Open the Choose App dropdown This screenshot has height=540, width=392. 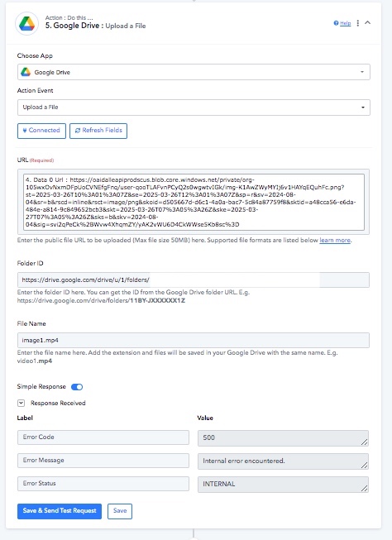tap(194, 72)
